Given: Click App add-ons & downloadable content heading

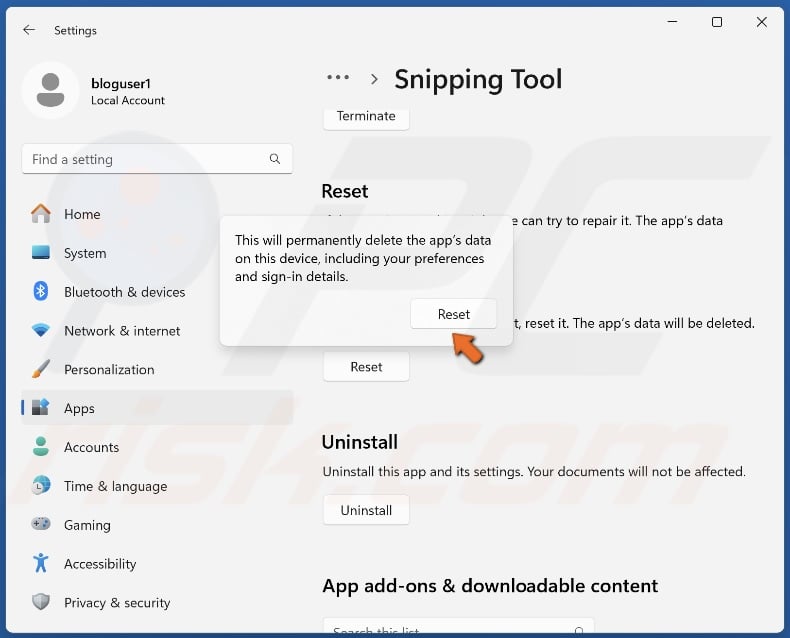Looking at the screenshot, I should pos(490,586).
